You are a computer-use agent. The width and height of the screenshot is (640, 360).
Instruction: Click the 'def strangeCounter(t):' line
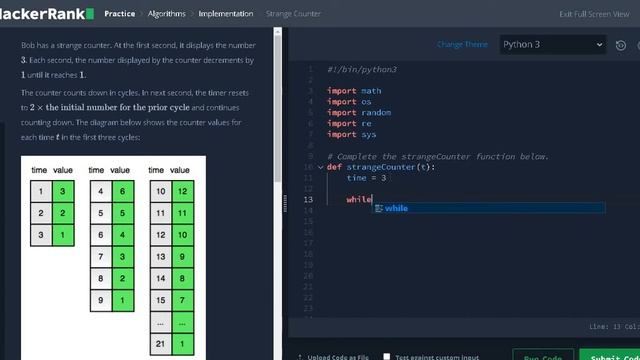click(381, 167)
